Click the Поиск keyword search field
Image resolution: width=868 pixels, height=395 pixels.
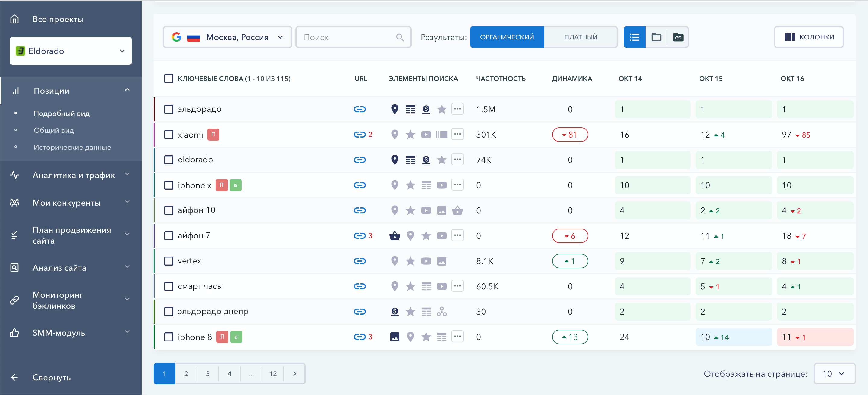(x=353, y=37)
